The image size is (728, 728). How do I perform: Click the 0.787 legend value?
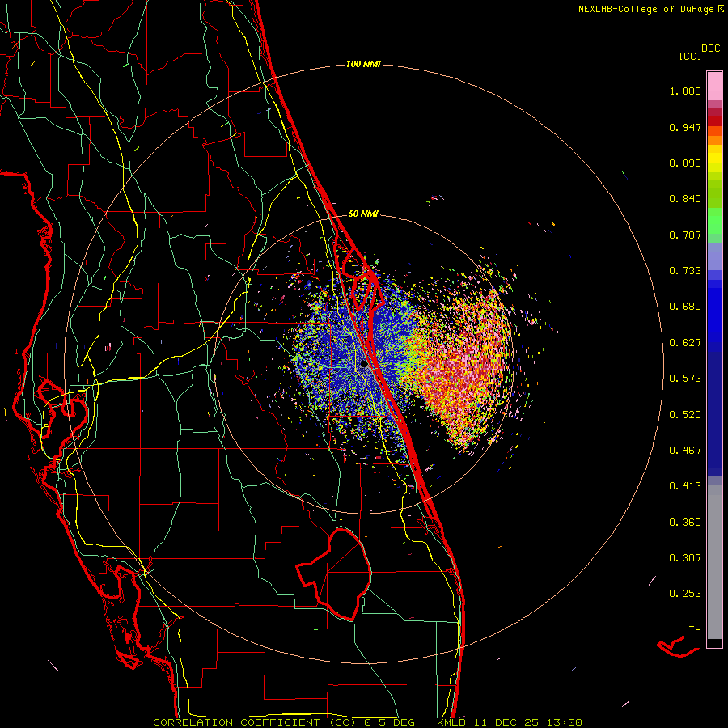tap(685, 235)
